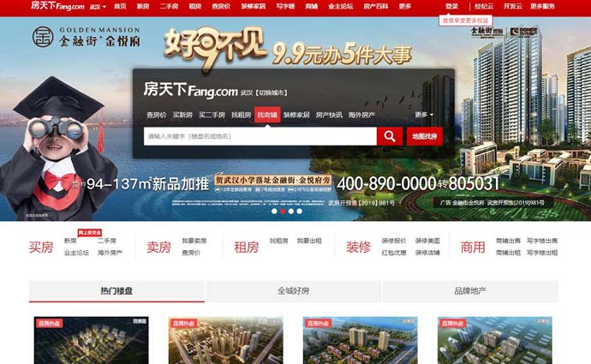Image resolution: width=591 pixels, height=364 pixels.
Task: Click the 登录 login link
Action: click(451, 6)
